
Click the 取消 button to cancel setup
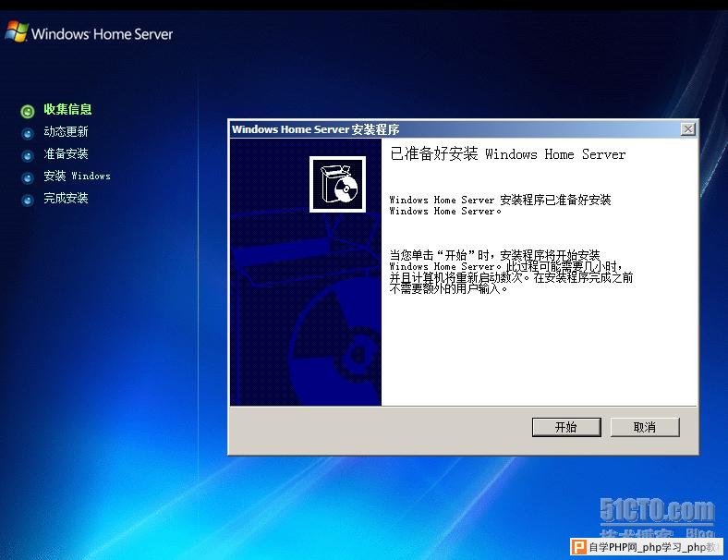click(645, 427)
